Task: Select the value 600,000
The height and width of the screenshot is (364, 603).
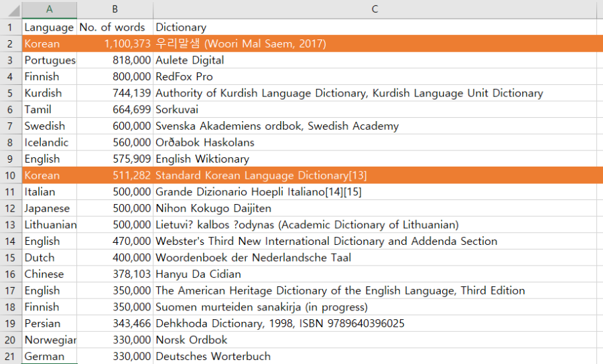Action: 115,126
